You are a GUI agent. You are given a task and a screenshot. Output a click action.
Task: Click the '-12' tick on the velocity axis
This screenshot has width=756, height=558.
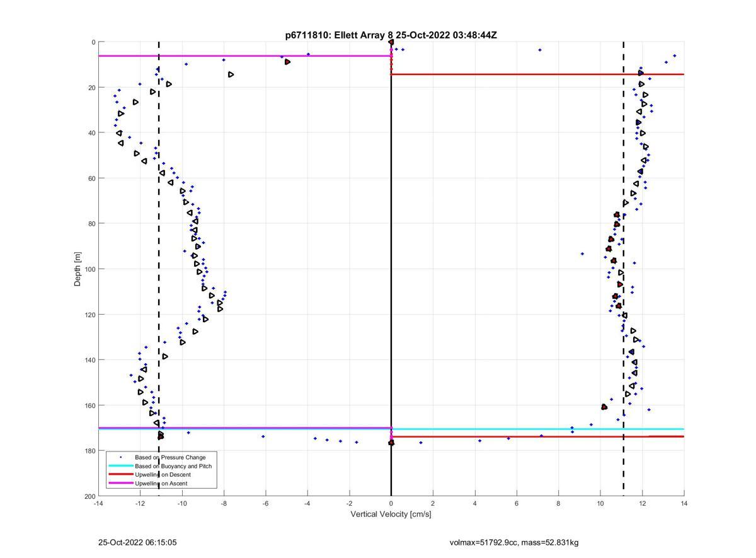click(x=140, y=503)
